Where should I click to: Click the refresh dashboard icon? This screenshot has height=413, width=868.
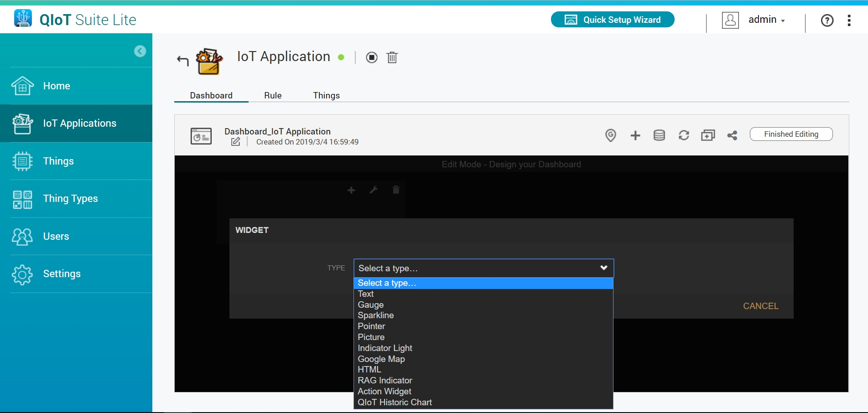683,135
